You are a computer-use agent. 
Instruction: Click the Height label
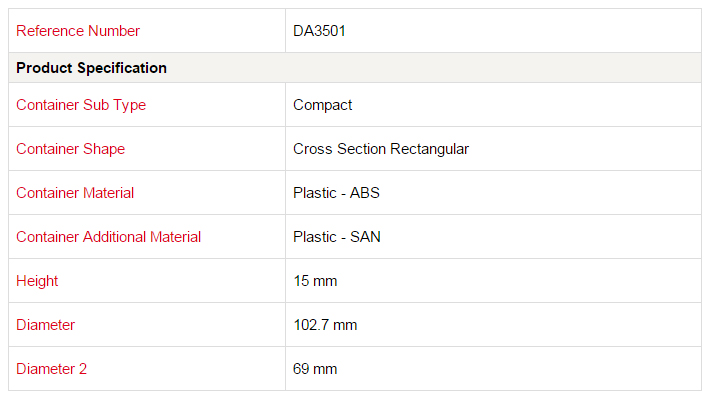(x=37, y=281)
